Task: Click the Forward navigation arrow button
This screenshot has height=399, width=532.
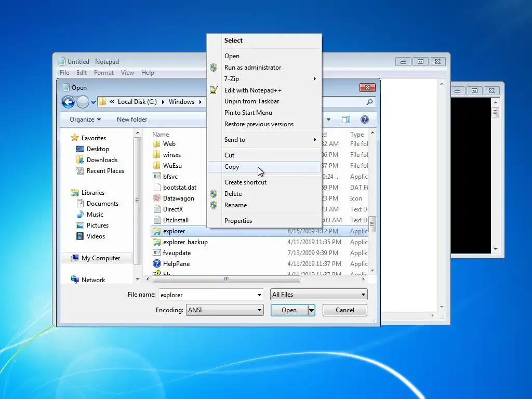Action: pos(83,102)
